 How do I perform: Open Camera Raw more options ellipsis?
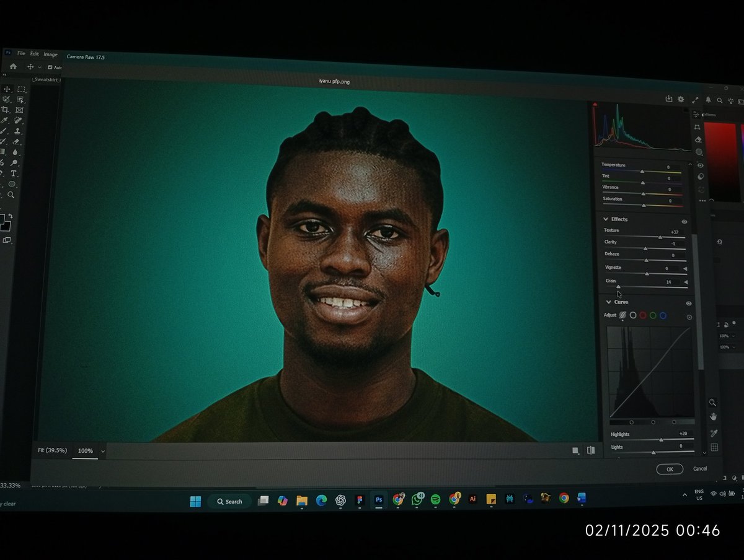tap(702, 201)
